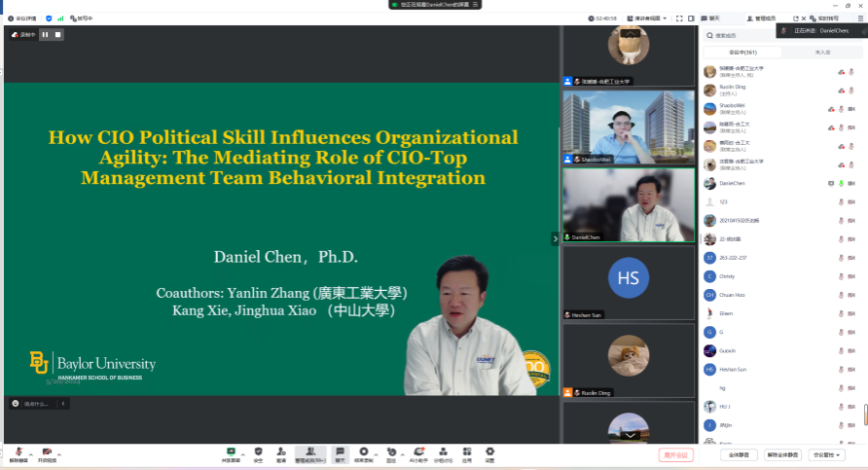868x470 pixels.
Task: Click the red Leave Meeting button
Action: [675, 454]
